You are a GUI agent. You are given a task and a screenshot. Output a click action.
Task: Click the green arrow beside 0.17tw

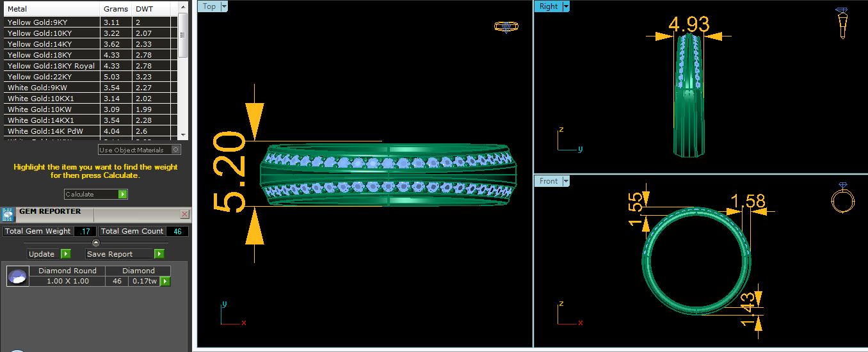click(165, 281)
